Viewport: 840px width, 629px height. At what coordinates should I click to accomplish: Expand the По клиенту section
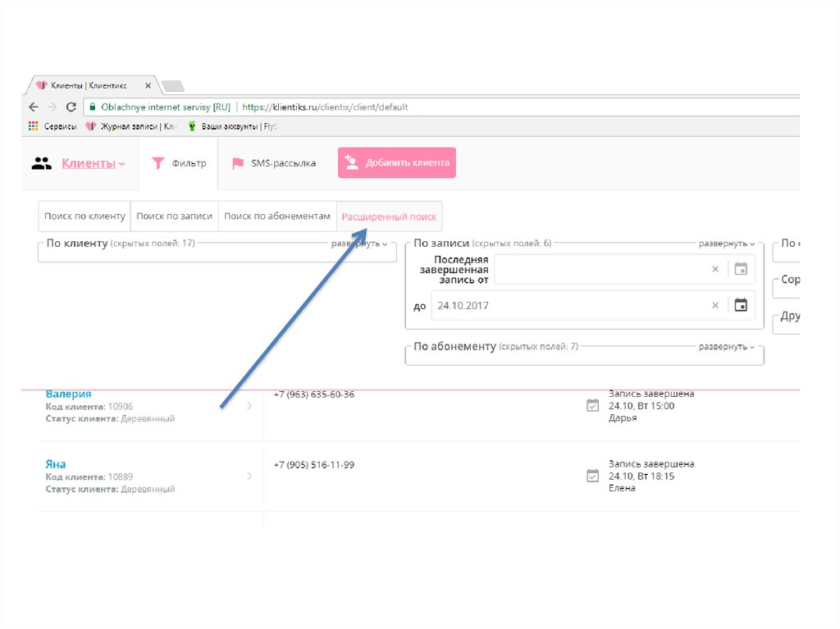[359, 244]
